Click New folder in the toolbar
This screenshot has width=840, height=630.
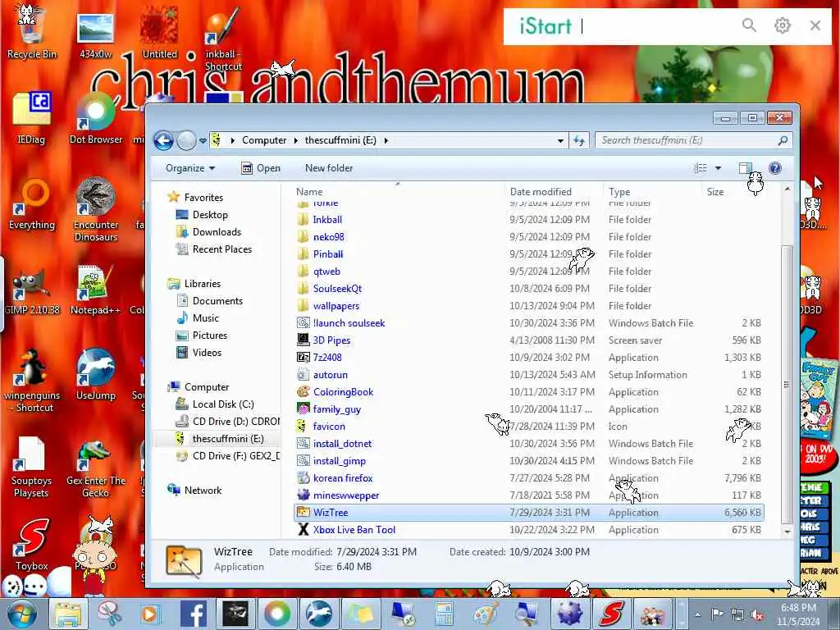click(329, 168)
